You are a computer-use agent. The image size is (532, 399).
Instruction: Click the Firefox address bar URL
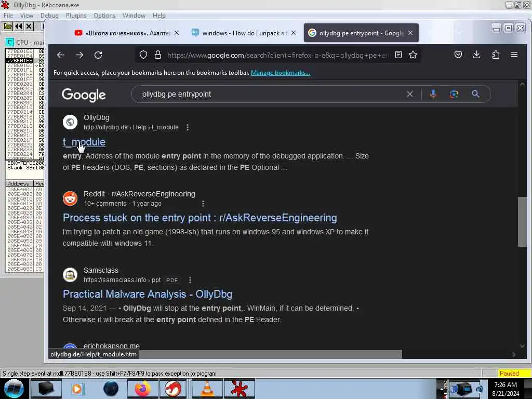coord(277,55)
